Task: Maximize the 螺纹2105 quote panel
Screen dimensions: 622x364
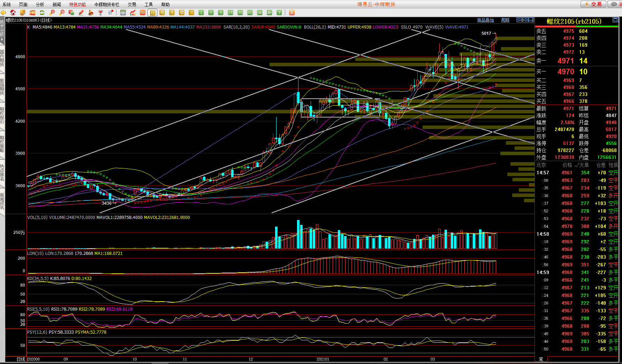Action: pyautogui.click(x=615, y=20)
